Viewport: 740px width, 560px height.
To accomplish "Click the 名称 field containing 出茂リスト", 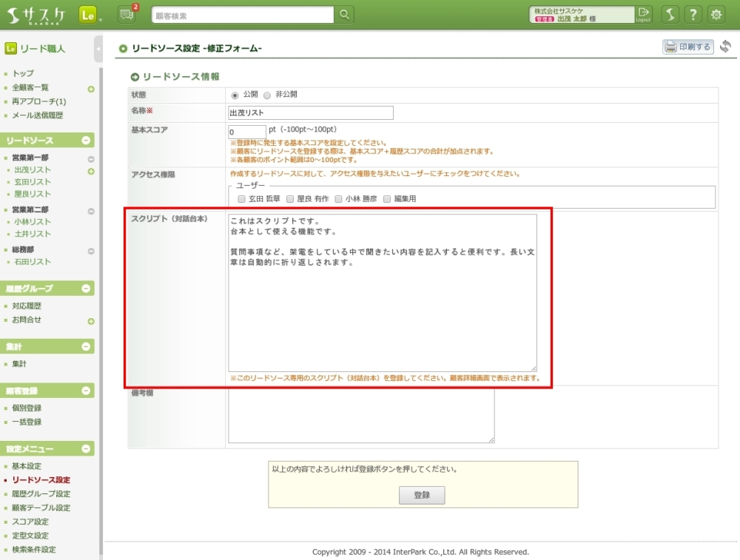I will [x=311, y=112].
